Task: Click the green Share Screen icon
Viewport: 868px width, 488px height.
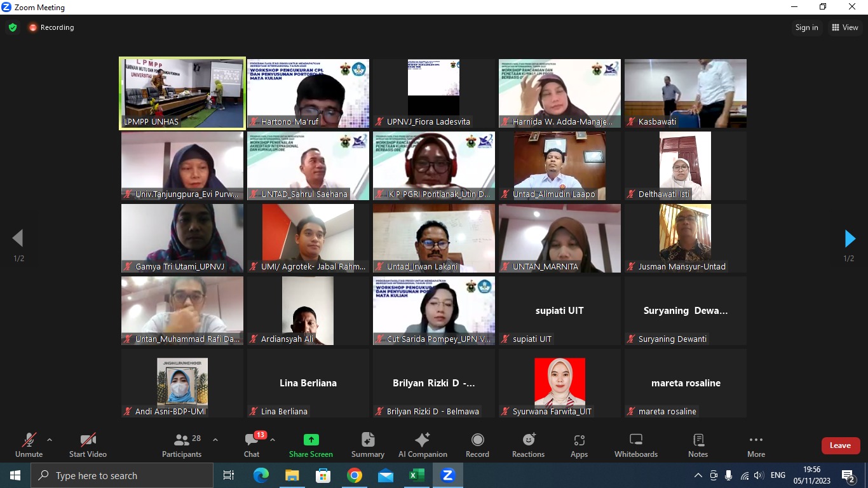Action: pos(311,440)
